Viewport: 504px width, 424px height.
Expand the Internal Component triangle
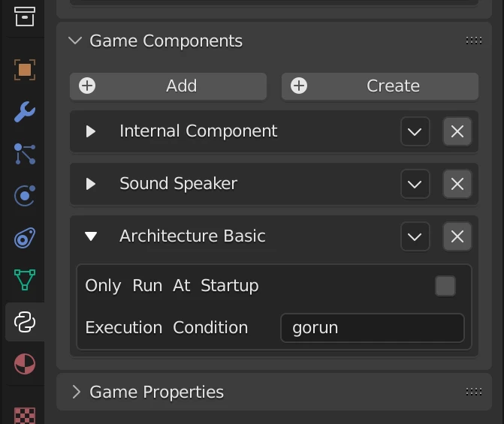(91, 131)
